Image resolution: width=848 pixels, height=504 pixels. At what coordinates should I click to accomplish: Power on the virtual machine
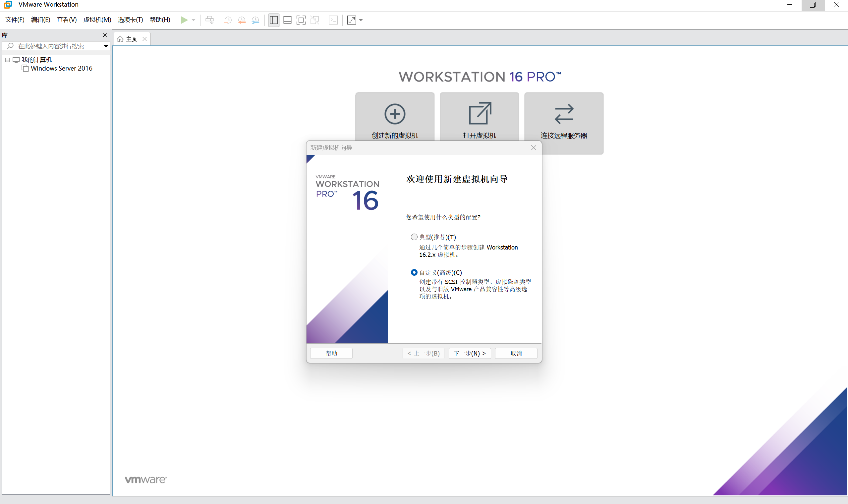click(x=185, y=20)
